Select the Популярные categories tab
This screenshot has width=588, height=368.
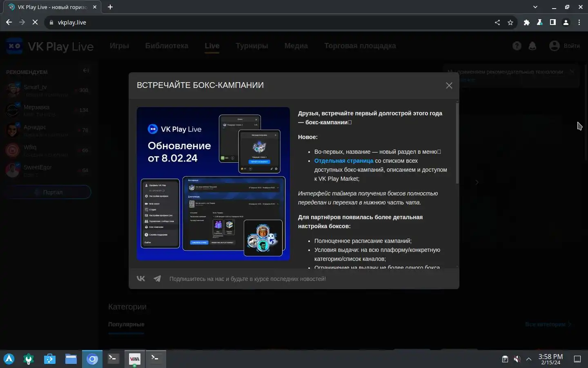pos(126,324)
